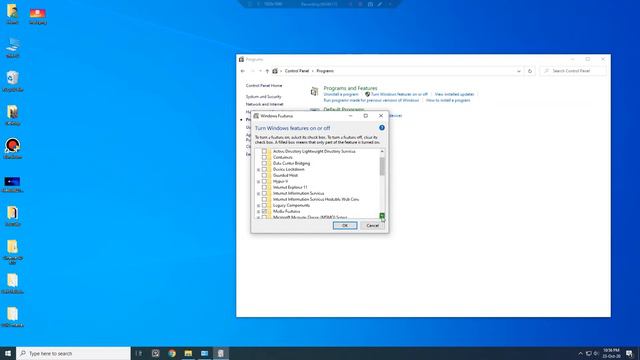The height and width of the screenshot is (360, 640).
Task: Tick the Data Center Bridging checkbox
Action: coord(264,163)
